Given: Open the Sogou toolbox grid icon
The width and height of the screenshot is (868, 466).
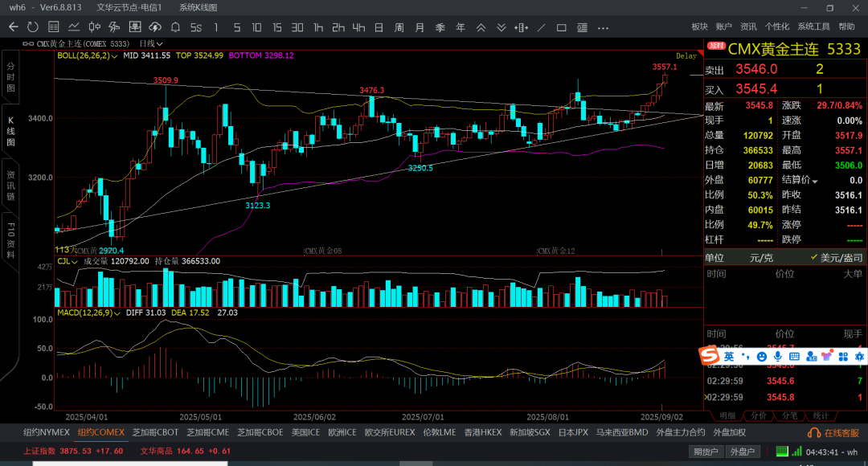Looking at the screenshot, I should [x=843, y=357].
